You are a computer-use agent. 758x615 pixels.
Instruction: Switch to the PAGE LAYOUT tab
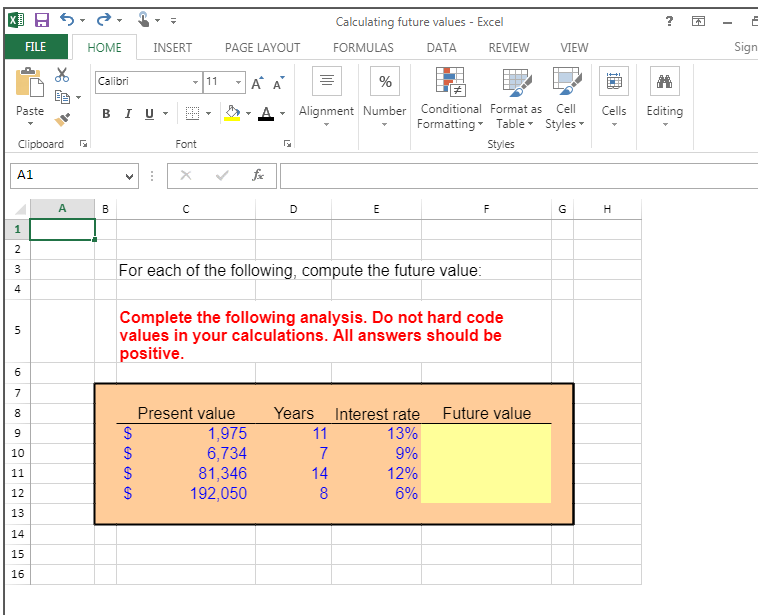[262, 47]
